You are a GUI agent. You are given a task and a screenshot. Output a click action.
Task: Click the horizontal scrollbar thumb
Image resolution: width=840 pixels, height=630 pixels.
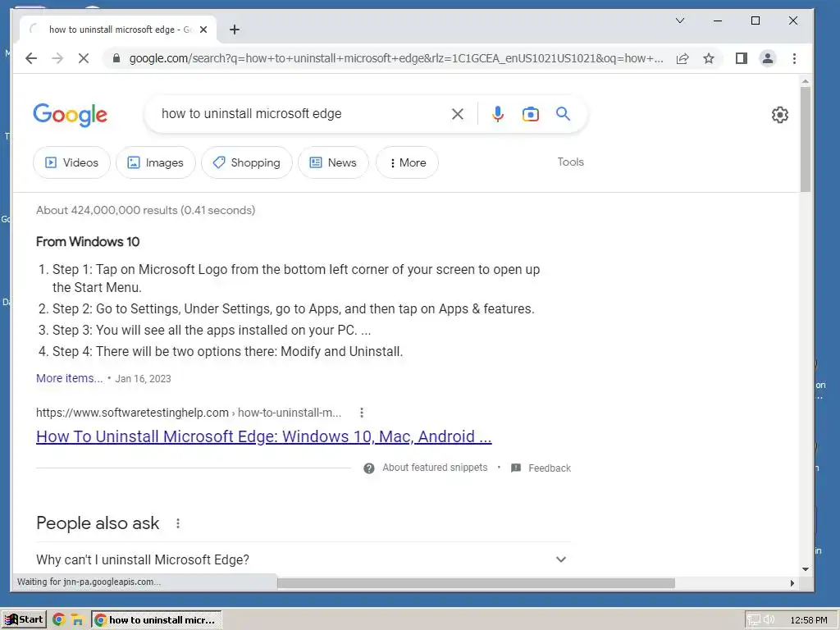477,583
